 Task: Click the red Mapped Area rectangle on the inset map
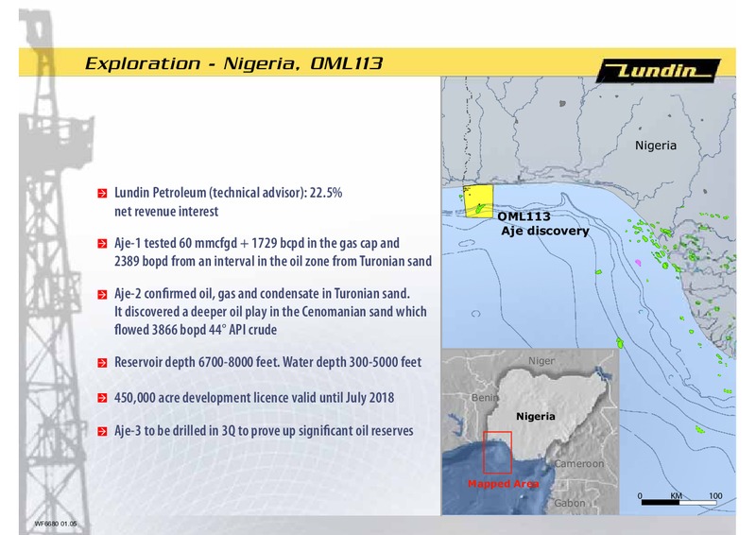pyautogui.click(x=497, y=453)
